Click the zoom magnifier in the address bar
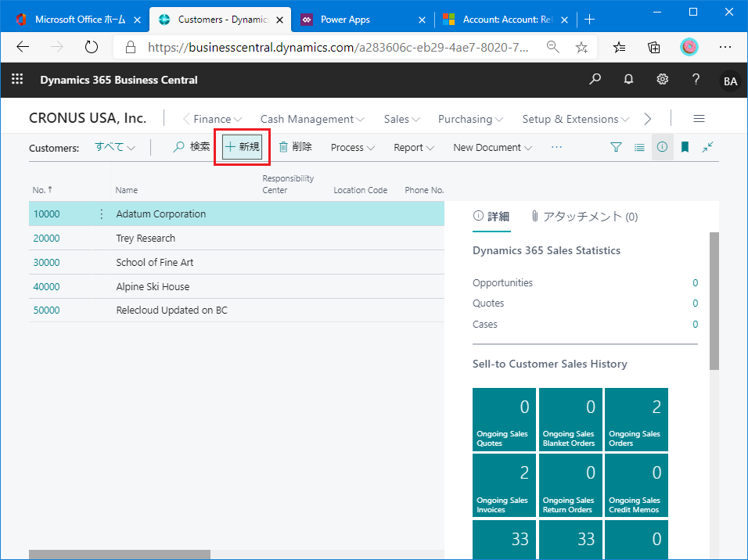748x560 pixels. point(553,47)
